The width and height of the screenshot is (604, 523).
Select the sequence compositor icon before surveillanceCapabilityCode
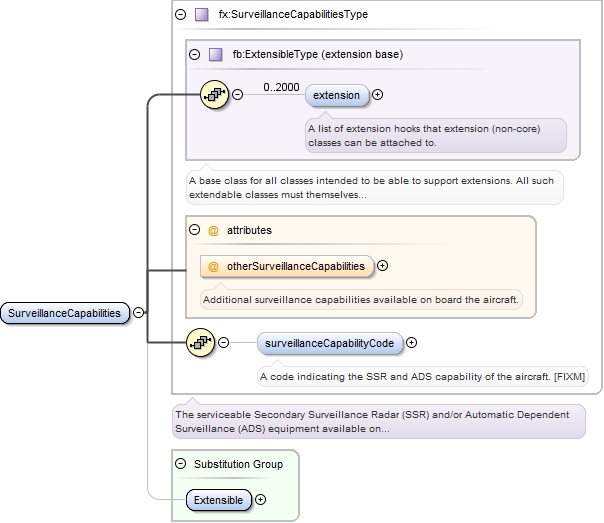pyautogui.click(x=201, y=343)
